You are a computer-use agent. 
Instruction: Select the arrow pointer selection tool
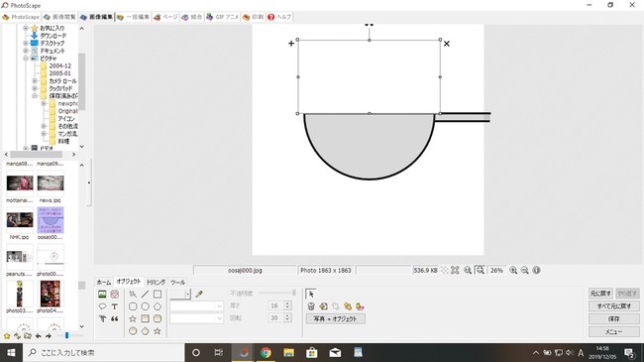(x=311, y=294)
